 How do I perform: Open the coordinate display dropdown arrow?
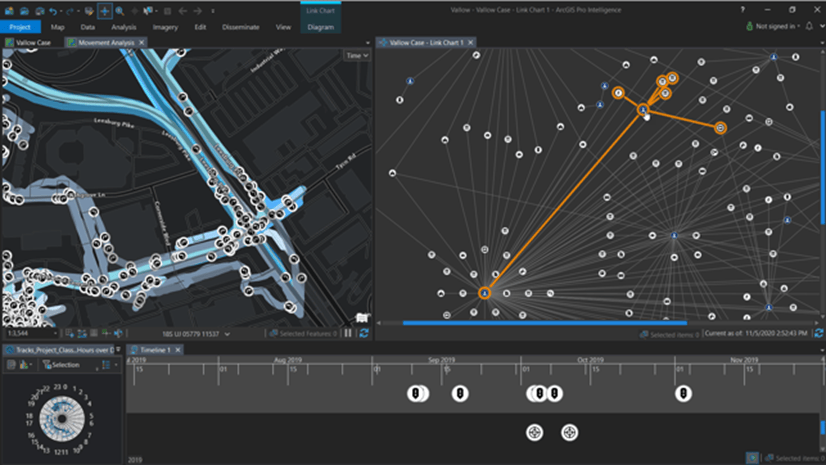coord(227,334)
